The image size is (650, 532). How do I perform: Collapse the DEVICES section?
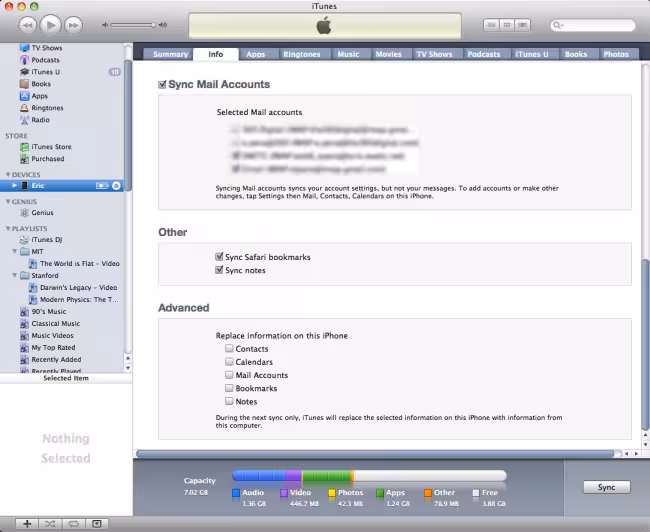point(7,175)
